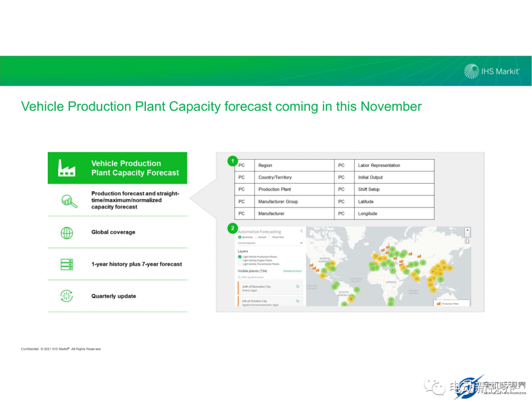The image size is (532, 411).
Task: Click the Global coverage text
Action: [x=113, y=232]
